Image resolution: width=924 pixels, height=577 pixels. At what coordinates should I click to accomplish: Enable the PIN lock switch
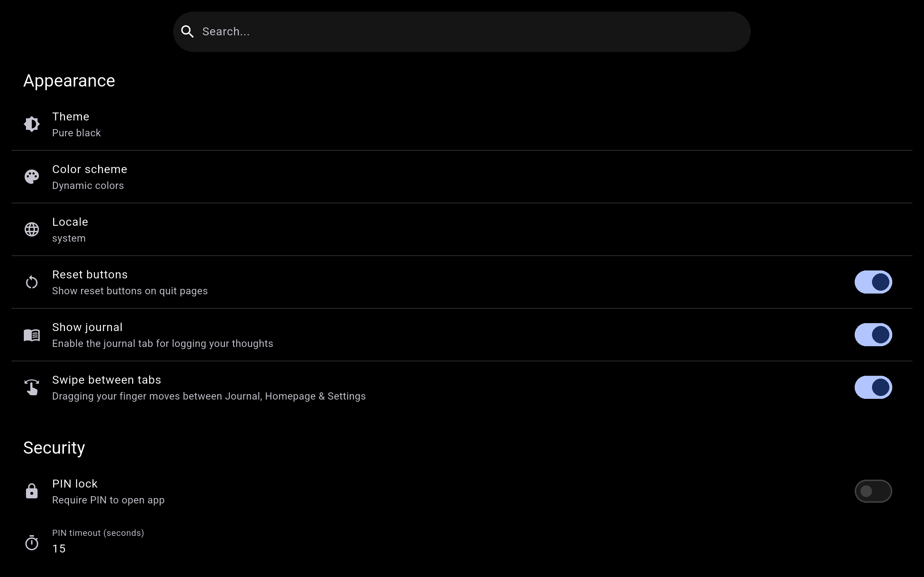(x=873, y=491)
